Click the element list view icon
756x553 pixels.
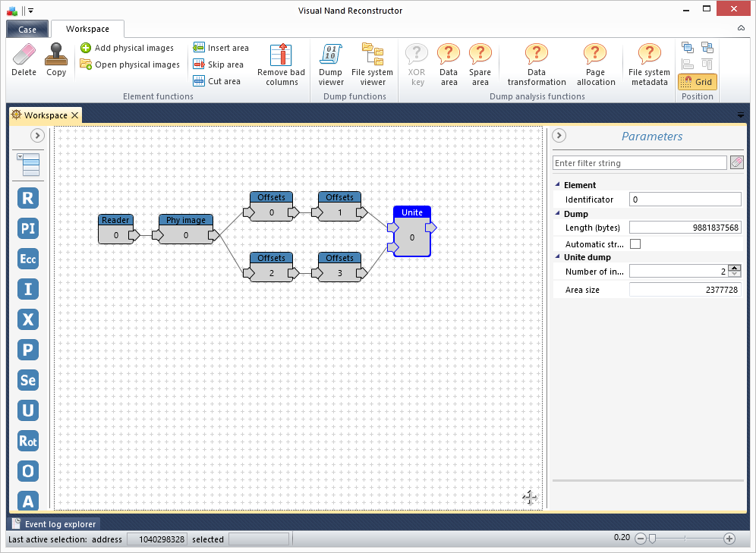click(28, 165)
